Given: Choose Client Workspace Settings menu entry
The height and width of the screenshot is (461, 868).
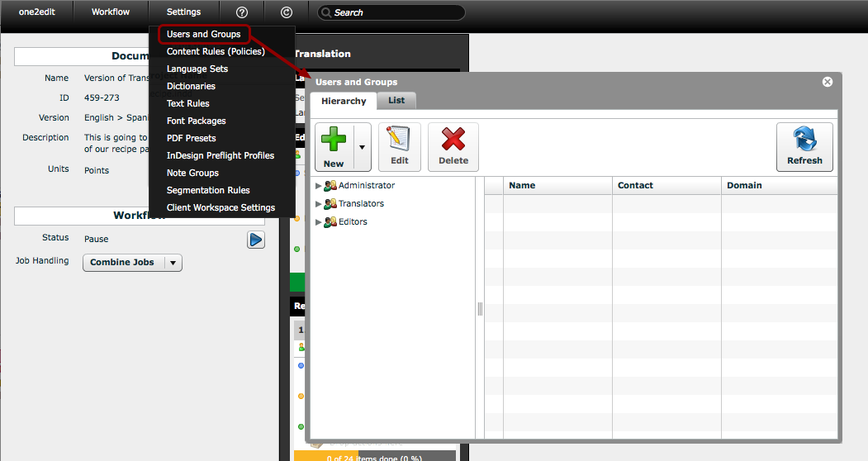Looking at the screenshot, I should pyautogui.click(x=221, y=208).
